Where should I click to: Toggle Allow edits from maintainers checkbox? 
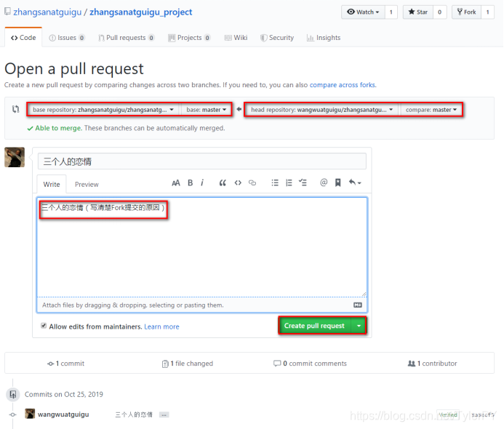click(44, 326)
